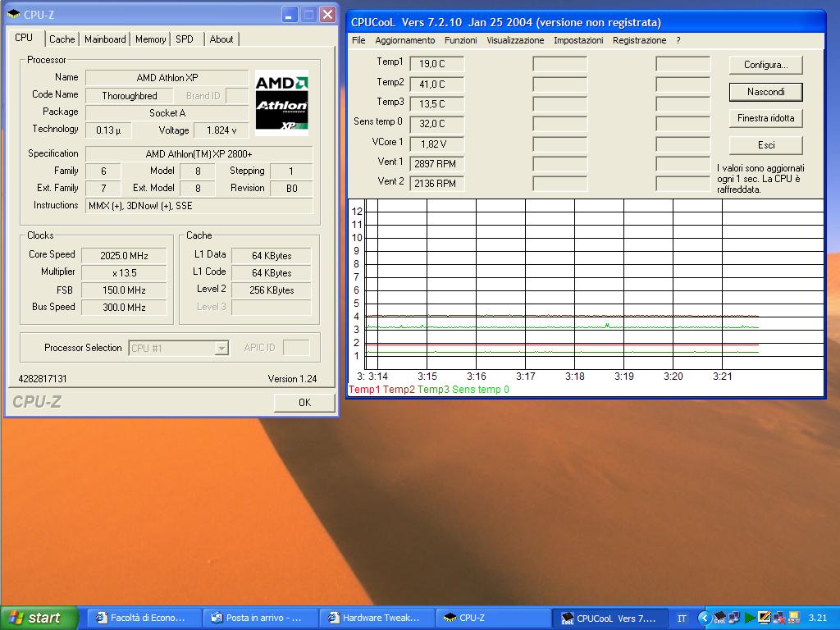
Task: Open the Processor Selection dropdown in CPU-Z
Action: 221,348
